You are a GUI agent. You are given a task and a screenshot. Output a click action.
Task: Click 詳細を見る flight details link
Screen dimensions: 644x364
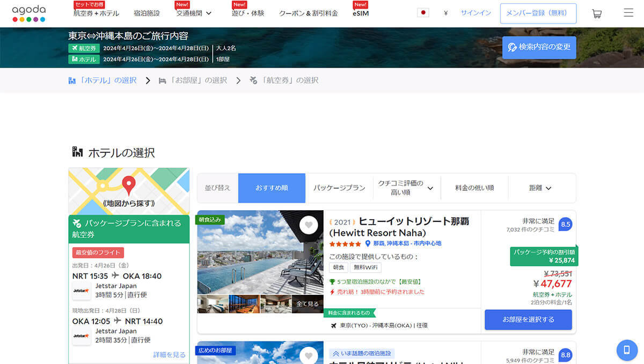170,355
